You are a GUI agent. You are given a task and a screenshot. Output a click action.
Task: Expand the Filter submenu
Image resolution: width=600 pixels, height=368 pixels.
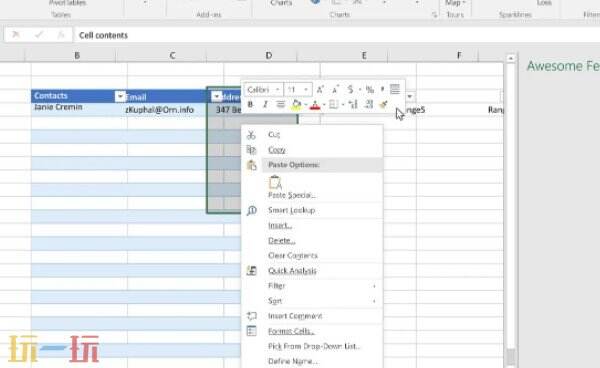[321, 286]
